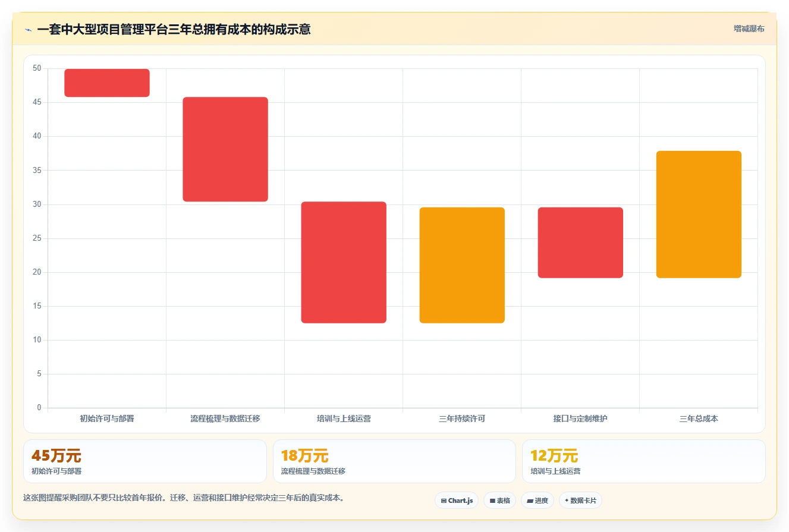The image size is (789, 532).
Task: Click the 流程梳理与数据迁移 caption under 18万元
Action: 313,471
